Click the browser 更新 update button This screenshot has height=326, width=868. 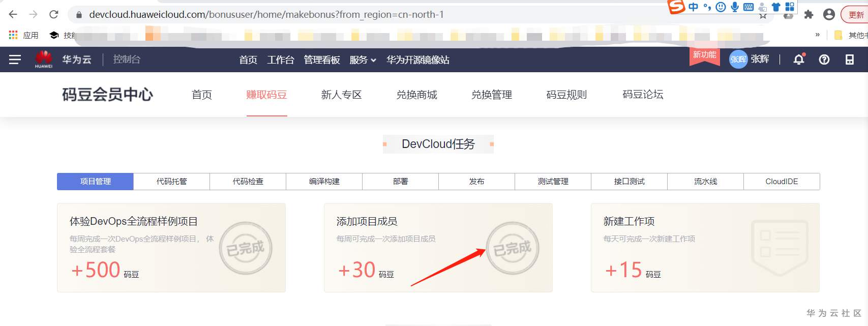tap(855, 15)
